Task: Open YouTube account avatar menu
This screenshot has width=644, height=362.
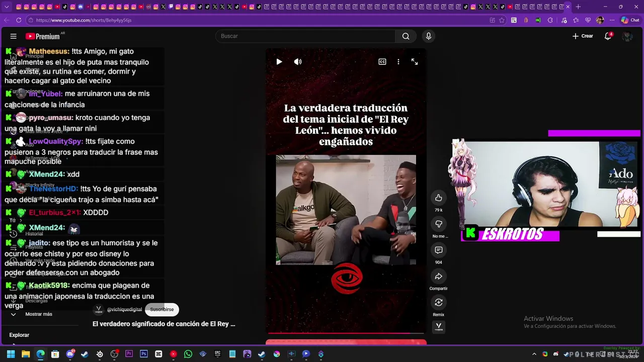Action: click(x=627, y=36)
